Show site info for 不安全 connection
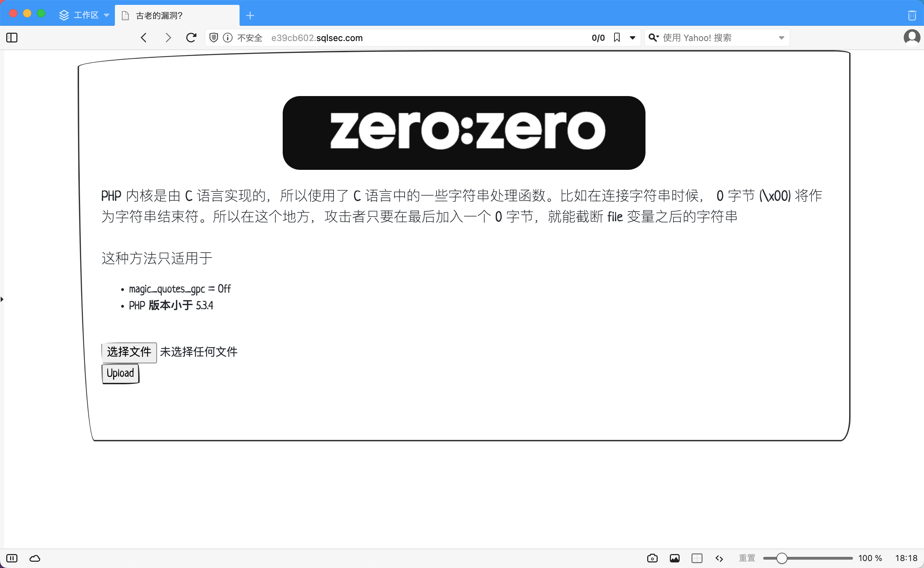 point(228,38)
